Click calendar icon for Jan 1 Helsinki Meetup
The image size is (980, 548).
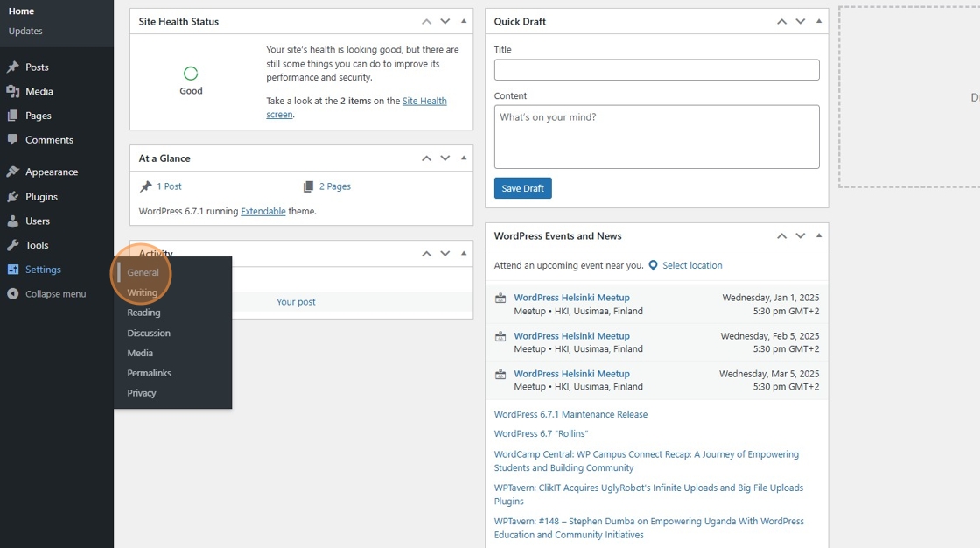click(500, 298)
